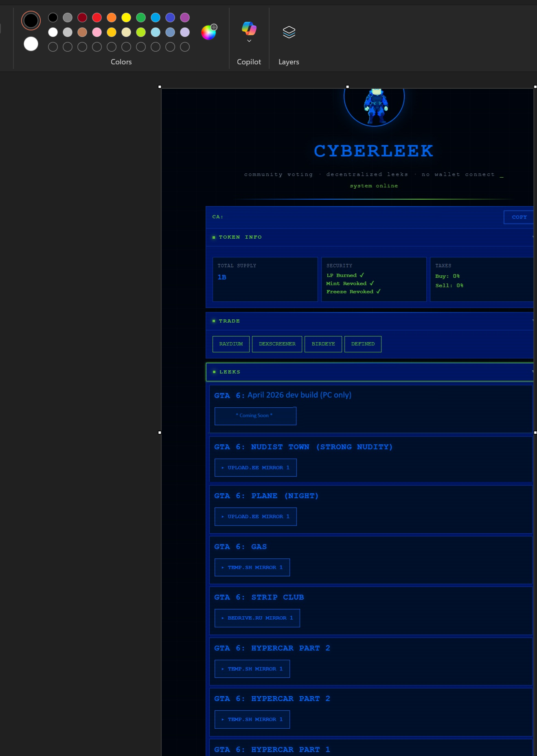The image size is (537, 756).
Task: Click the TRADE section header
Action: 370,321
